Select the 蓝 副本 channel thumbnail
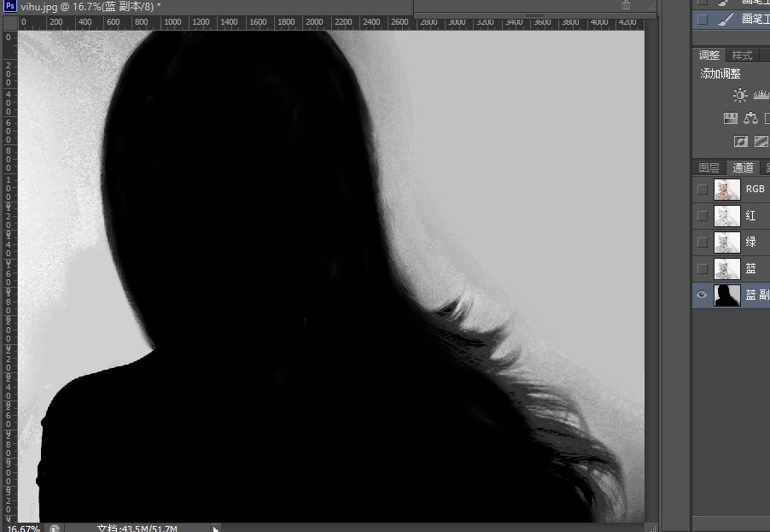Viewport: 770px width, 532px height. pos(727,295)
